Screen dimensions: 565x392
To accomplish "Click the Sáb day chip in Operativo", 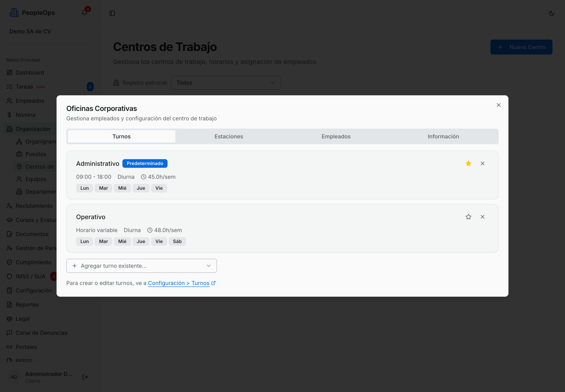I will (177, 242).
